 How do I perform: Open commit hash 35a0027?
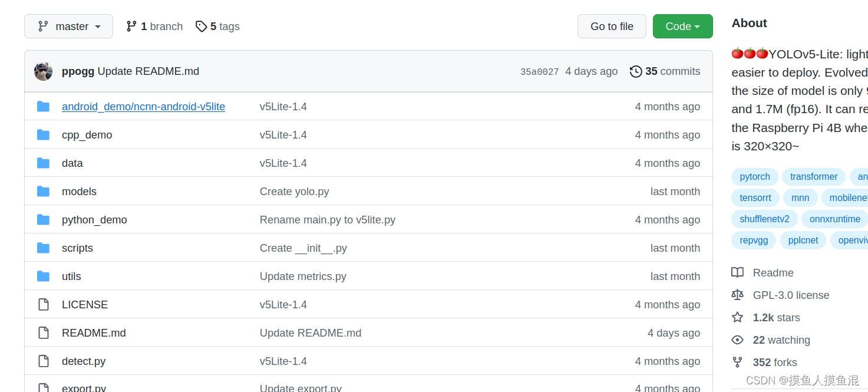pyautogui.click(x=539, y=72)
